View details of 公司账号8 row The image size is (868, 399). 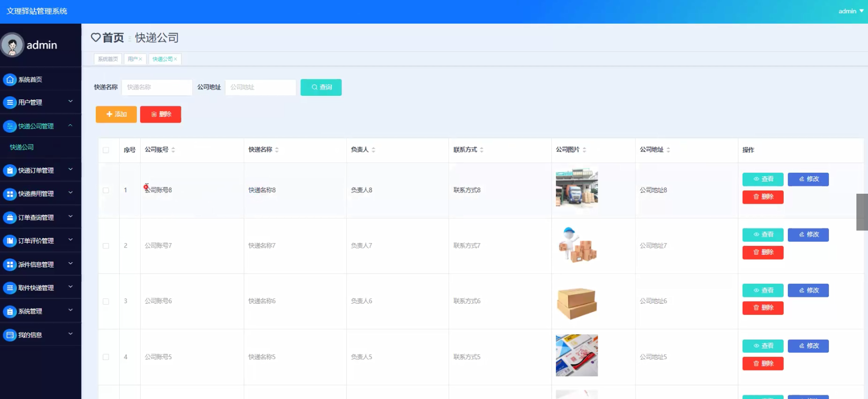point(763,179)
